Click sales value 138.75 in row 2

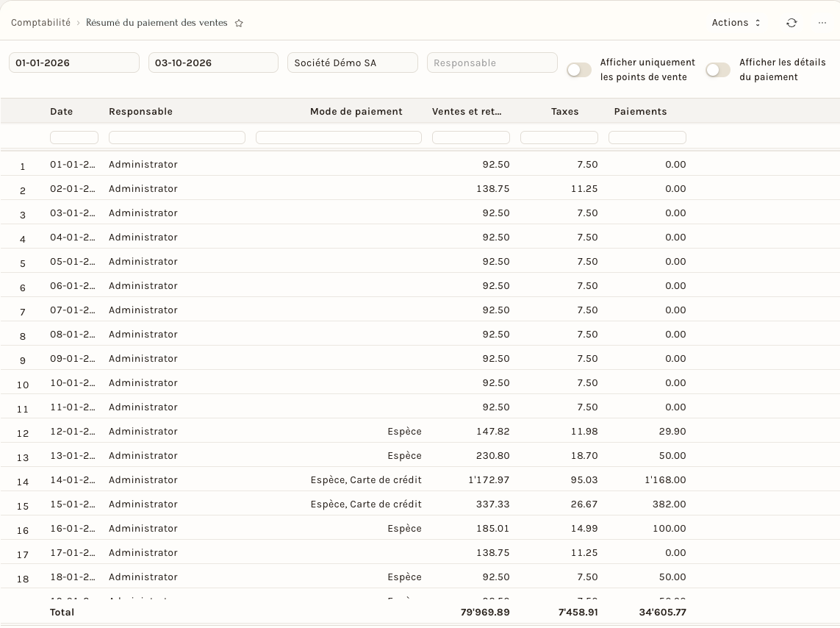[493, 188]
